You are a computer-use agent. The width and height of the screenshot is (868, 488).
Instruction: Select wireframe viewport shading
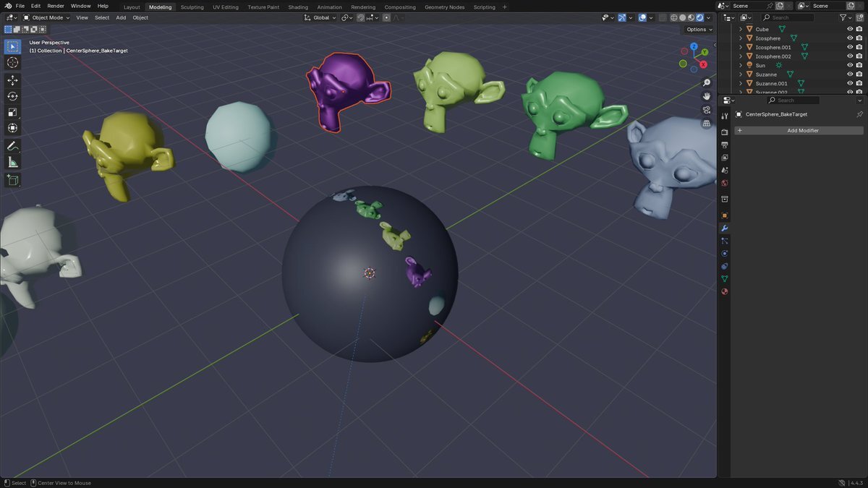tap(674, 17)
